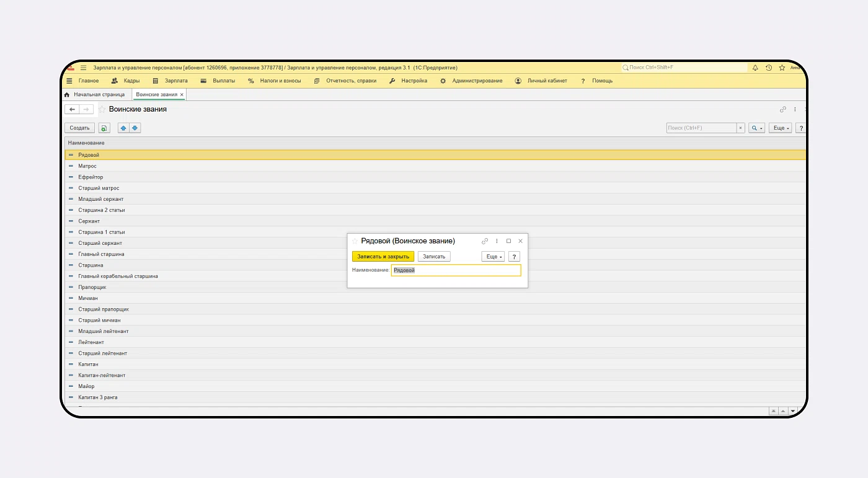The width and height of the screenshot is (868, 478).
Task: Add Воинские звания to favorites star
Action: tap(102, 110)
